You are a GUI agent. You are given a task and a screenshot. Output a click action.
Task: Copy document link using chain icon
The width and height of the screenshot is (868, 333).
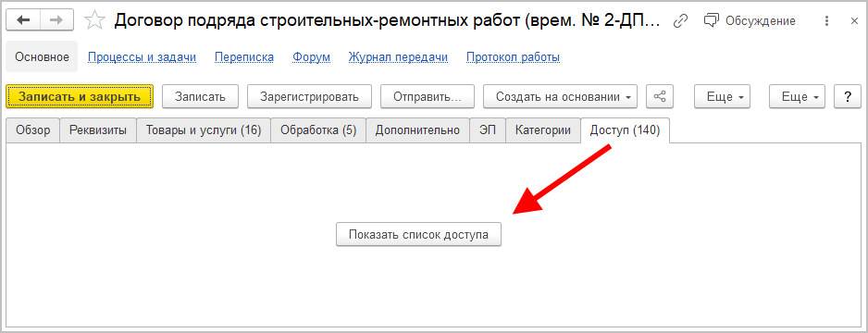point(680,21)
